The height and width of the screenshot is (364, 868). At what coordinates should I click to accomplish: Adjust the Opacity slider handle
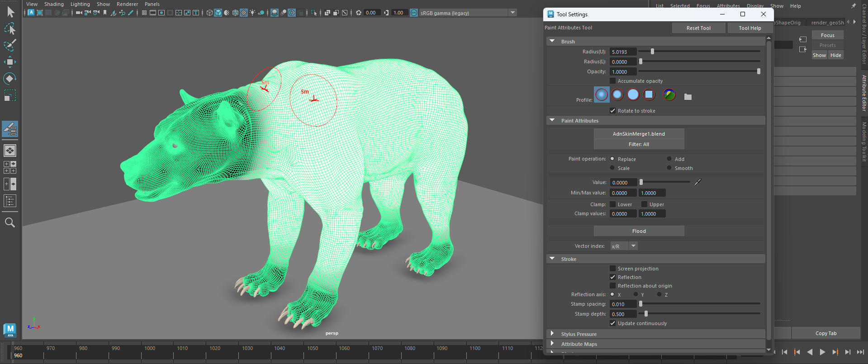759,71
